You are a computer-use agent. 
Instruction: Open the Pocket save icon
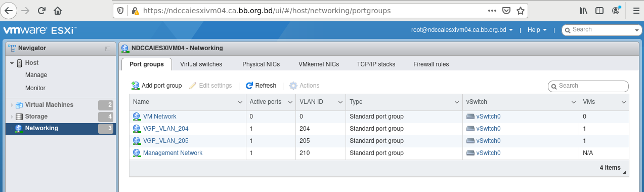pyautogui.click(x=506, y=10)
